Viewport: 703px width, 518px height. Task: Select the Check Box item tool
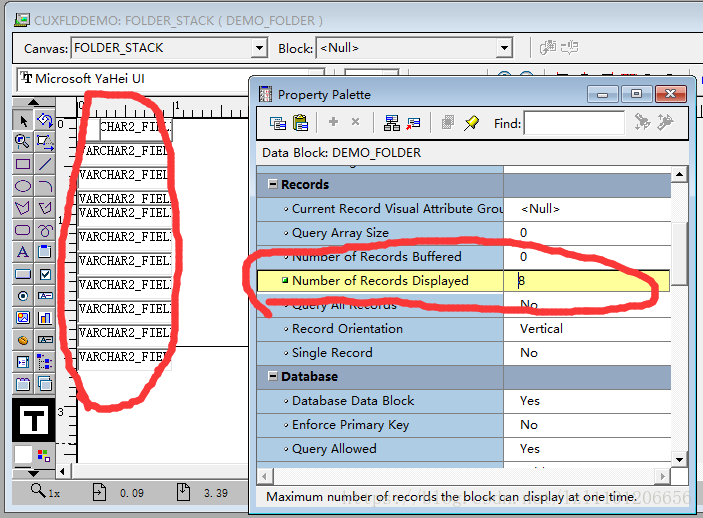click(45, 274)
